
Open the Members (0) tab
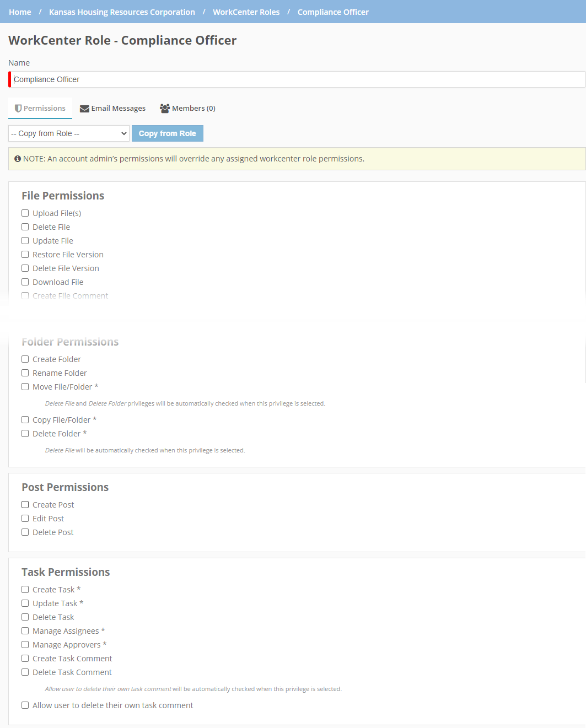click(188, 109)
